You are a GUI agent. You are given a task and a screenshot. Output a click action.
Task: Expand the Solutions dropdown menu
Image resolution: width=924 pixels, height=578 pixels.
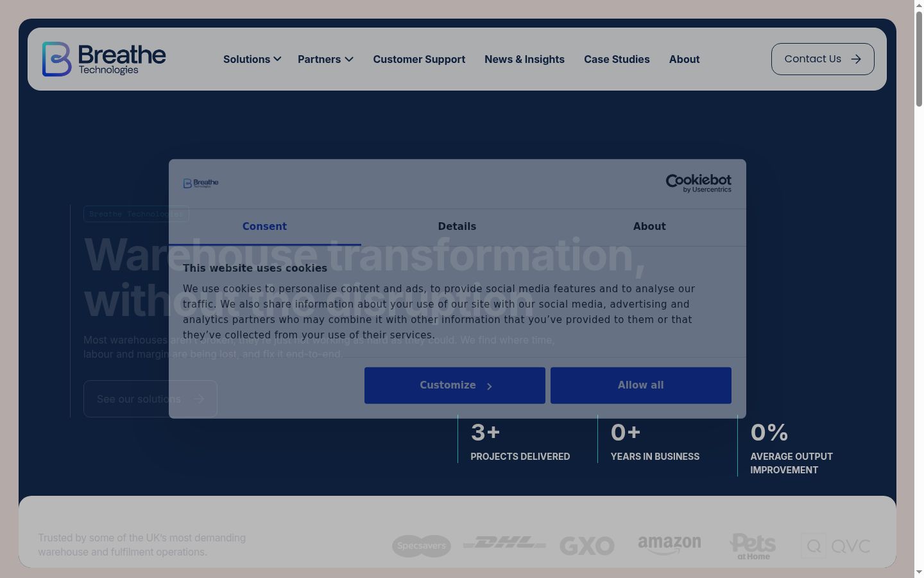pyautogui.click(x=252, y=59)
